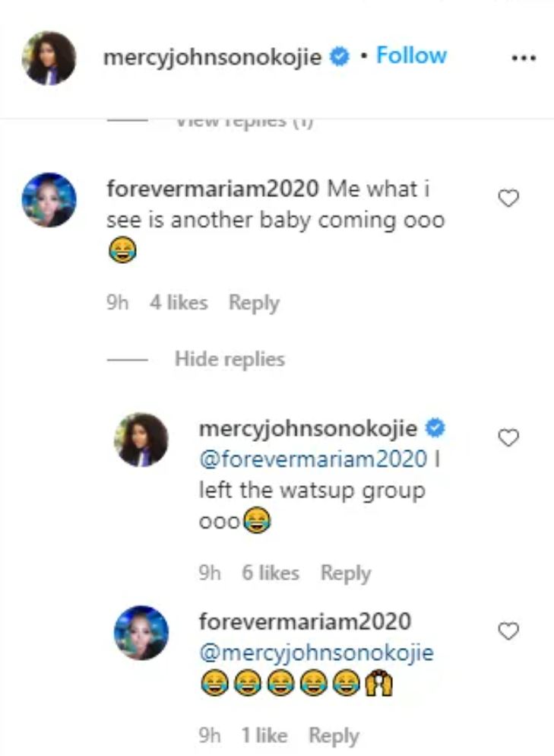554x756 pixels.
Task: Click the @mercyjohnsonokojie mention in last reply
Action: [x=316, y=653]
